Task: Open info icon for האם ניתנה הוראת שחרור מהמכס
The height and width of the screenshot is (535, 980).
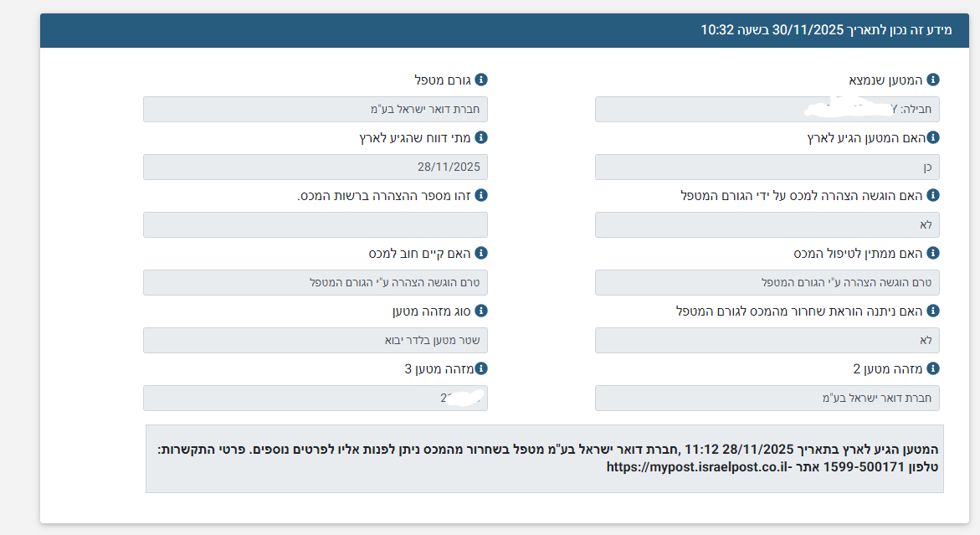Action: click(933, 311)
